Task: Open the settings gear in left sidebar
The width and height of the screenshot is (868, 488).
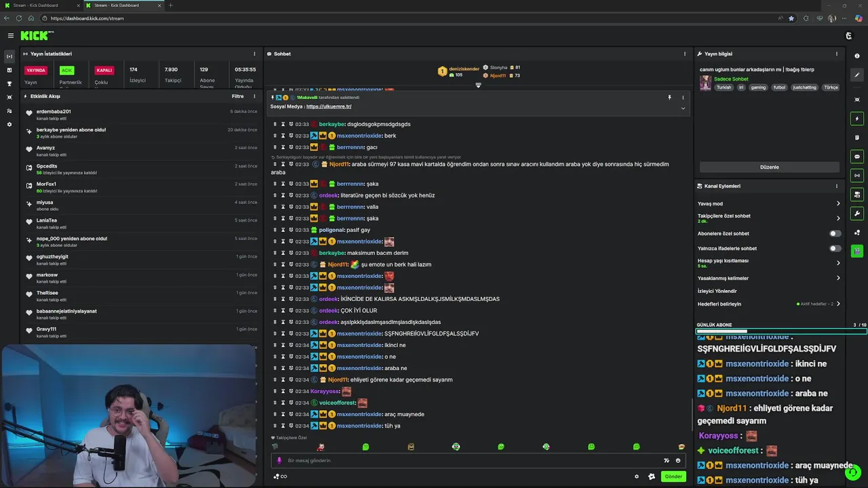Action: pos(9,125)
